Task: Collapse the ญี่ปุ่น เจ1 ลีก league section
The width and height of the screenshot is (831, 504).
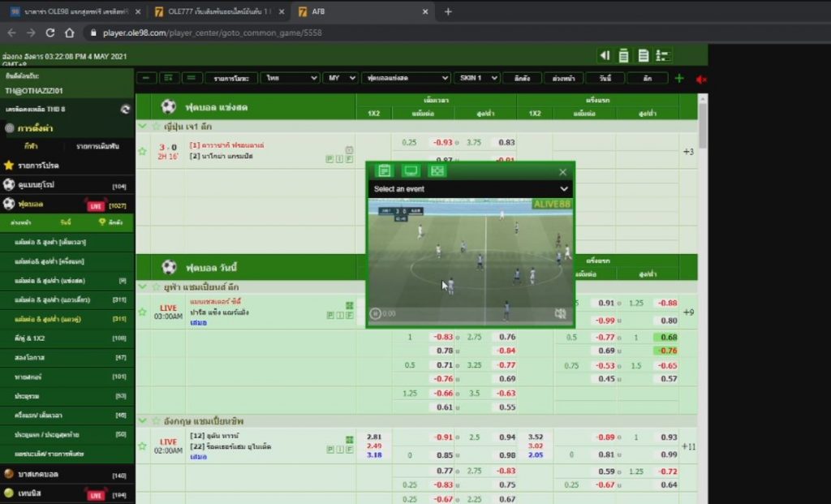Action: 142,126
